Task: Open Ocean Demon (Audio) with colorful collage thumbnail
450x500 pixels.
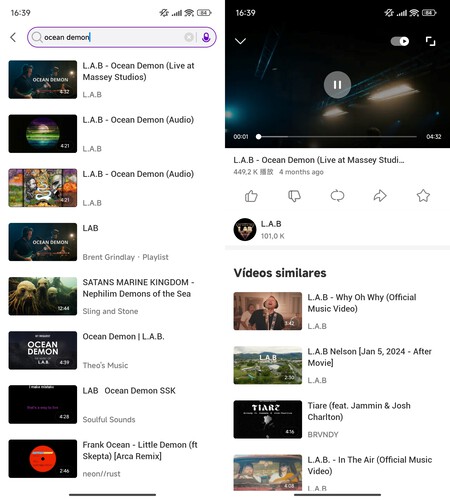Action: pos(112,188)
